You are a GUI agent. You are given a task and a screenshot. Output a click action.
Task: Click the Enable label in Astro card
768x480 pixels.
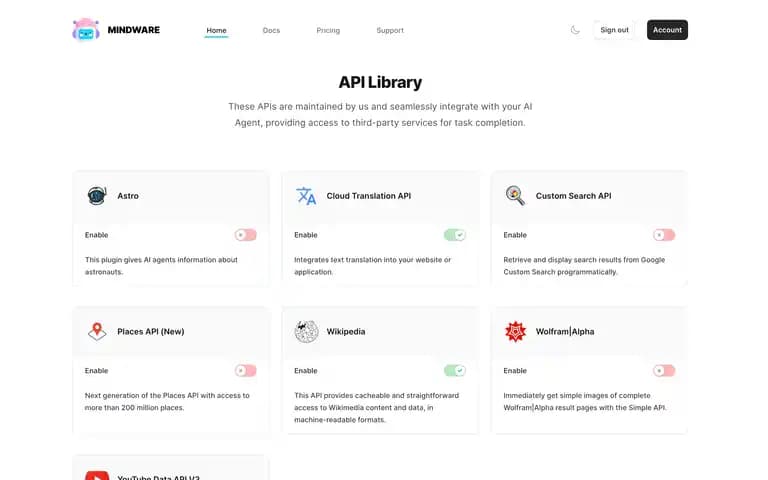click(x=96, y=235)
